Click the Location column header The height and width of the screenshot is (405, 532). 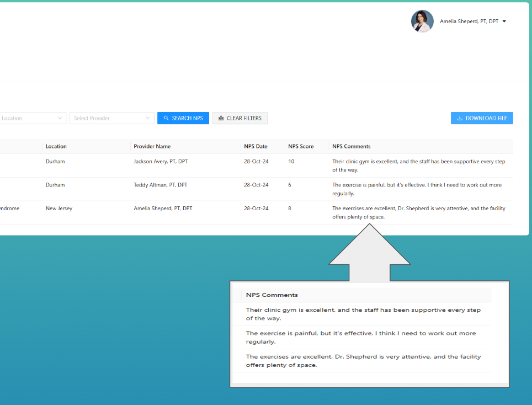[x=56, y=146]
